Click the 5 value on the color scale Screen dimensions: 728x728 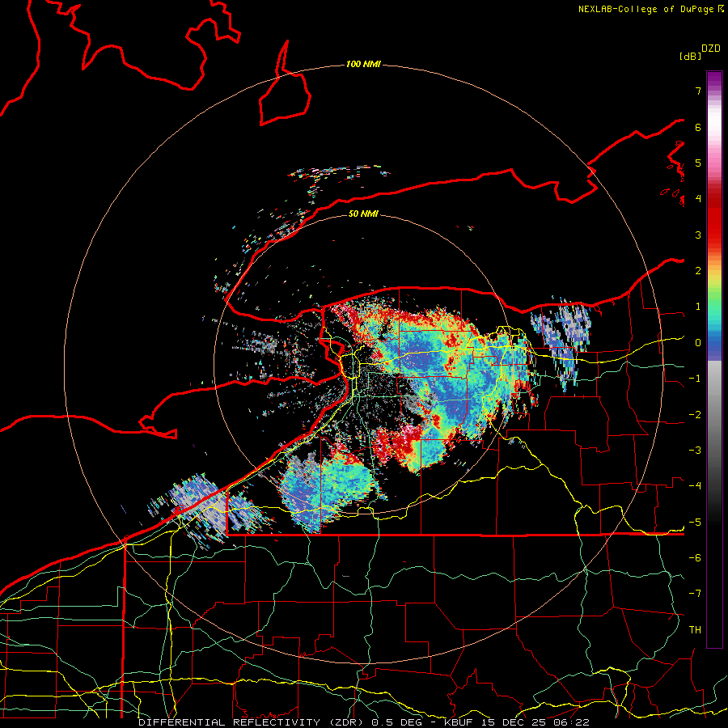pos(698,163)
